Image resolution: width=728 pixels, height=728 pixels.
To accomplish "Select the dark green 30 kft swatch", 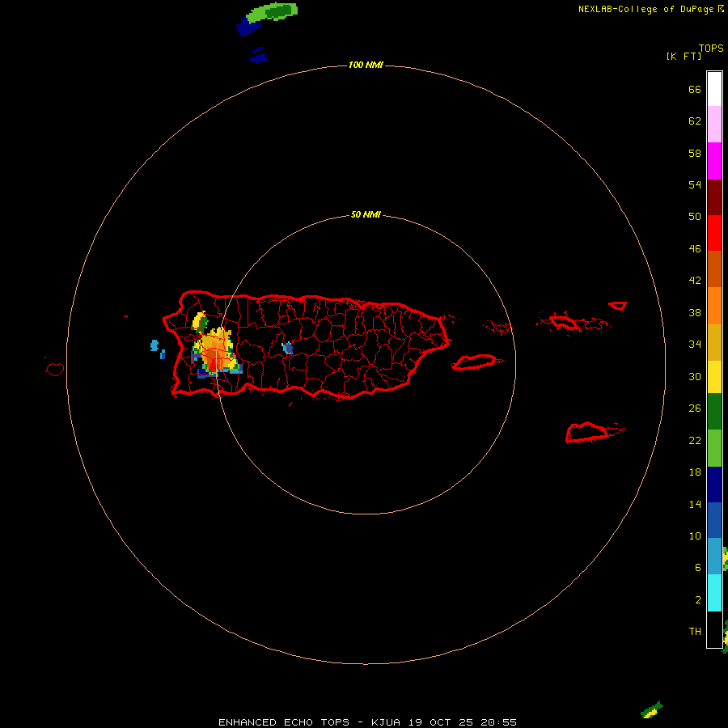I will coord(714,412).
